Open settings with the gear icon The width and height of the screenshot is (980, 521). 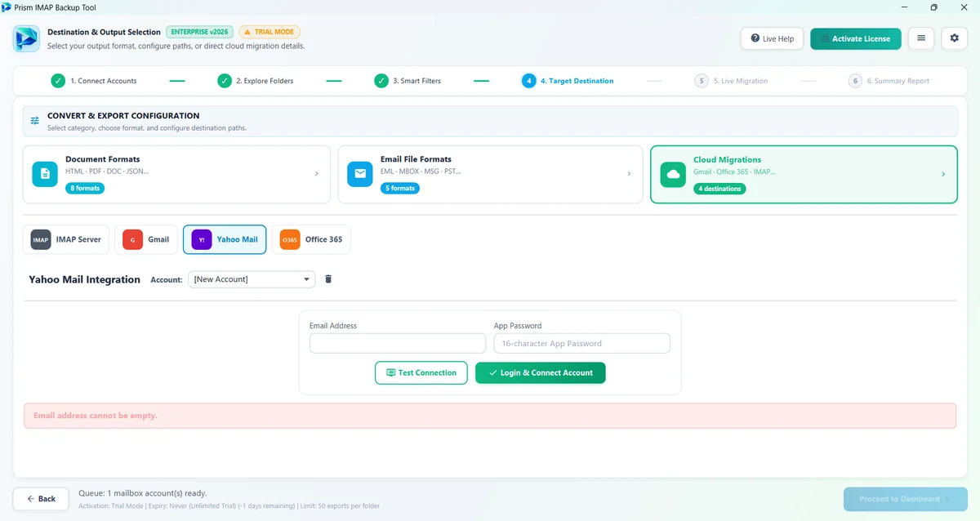[955, 38]
